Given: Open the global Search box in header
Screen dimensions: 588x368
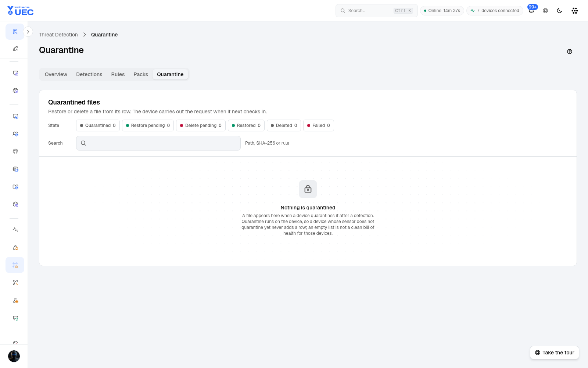Looking at the screenshot, I should (x=377, y=11).
